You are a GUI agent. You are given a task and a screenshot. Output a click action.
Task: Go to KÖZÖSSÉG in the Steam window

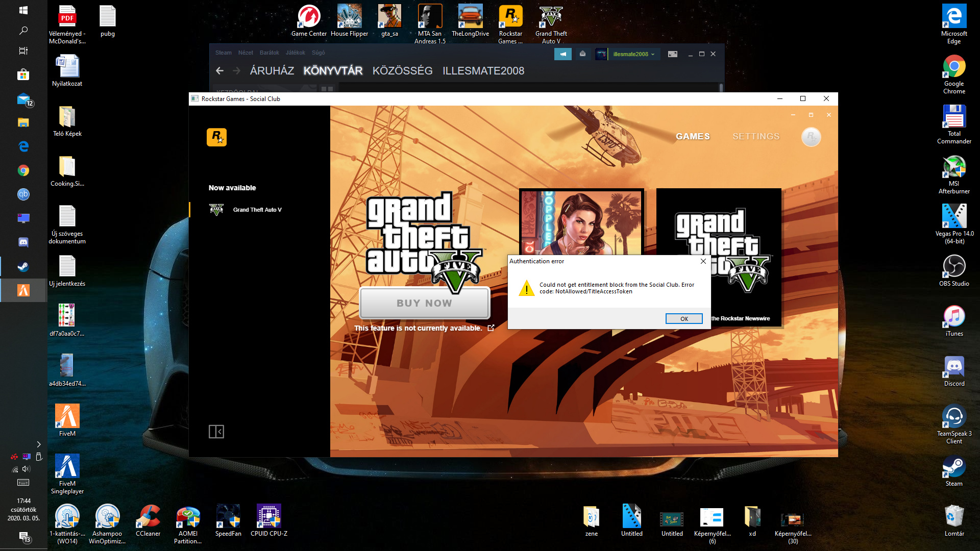click(x=402, y=71)
